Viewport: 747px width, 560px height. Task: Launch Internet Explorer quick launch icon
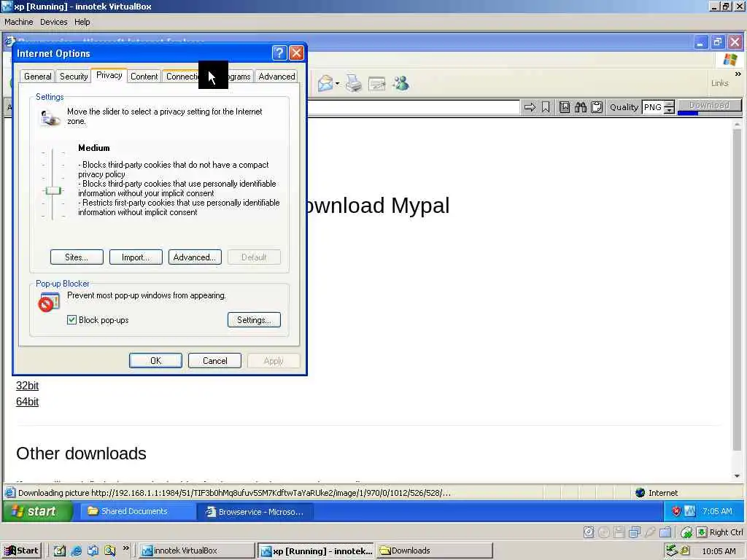click(76, 551)
